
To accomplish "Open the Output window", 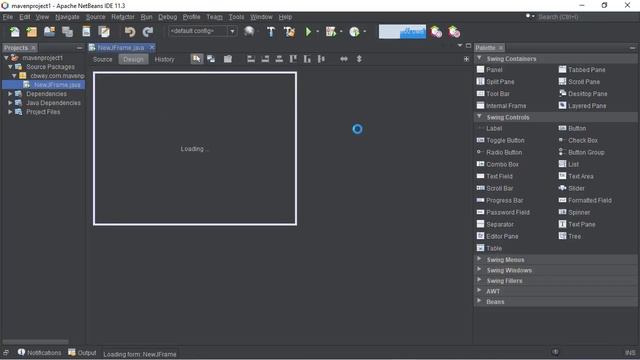I will 82,352.
